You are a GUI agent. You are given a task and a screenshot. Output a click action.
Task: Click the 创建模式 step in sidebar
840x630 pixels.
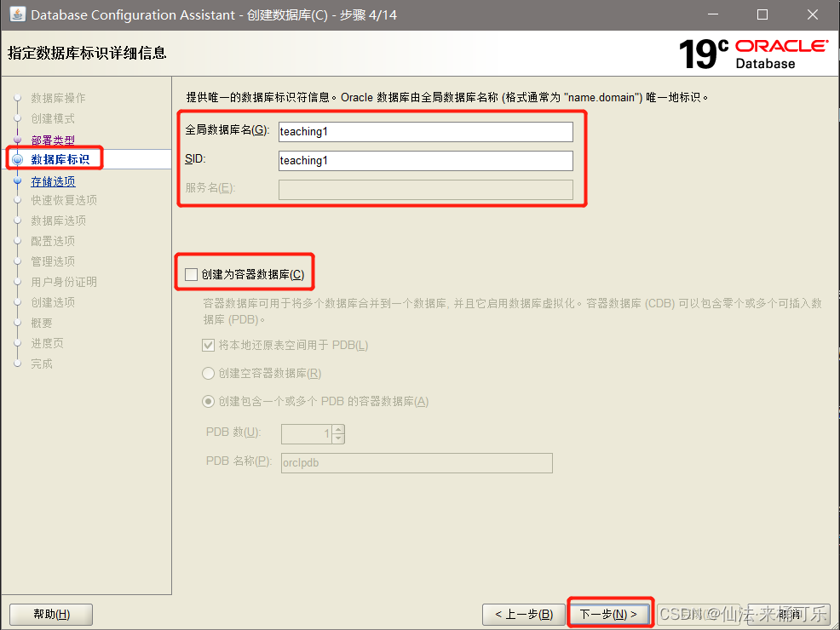53,118
